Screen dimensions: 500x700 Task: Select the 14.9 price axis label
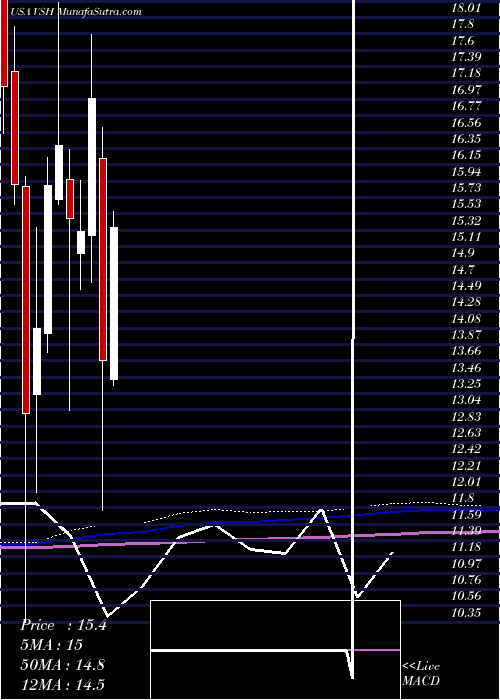click(463, 253)
